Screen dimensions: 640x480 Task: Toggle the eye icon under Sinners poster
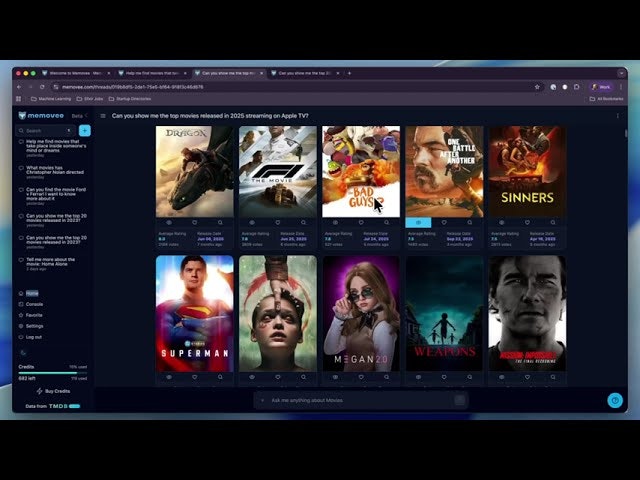tap(502, 222)
